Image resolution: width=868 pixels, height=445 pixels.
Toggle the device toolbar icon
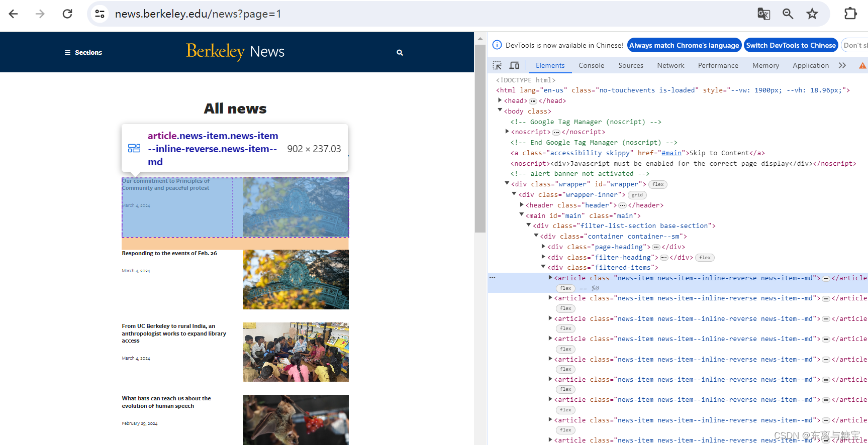point(514,65)
